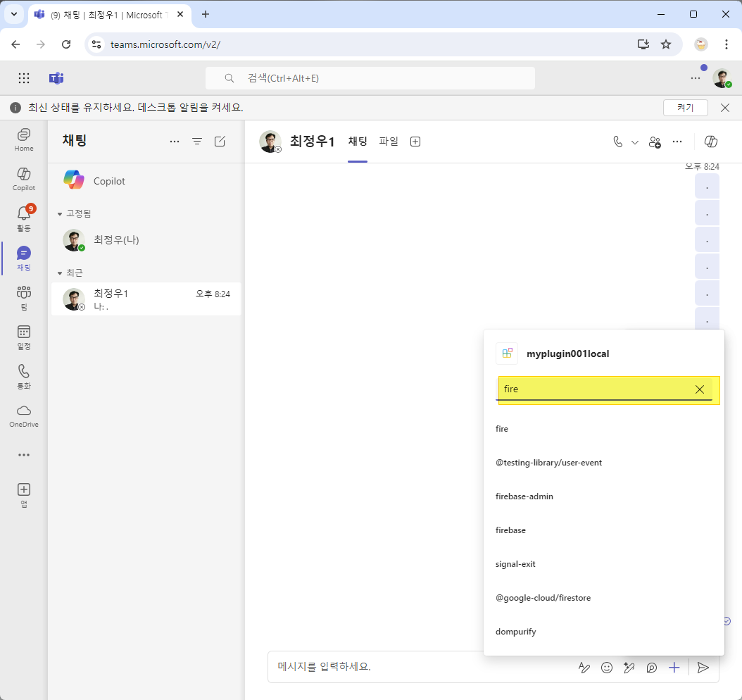Open message formatting options
742x700 pixels.
click(x=584, y=668)
